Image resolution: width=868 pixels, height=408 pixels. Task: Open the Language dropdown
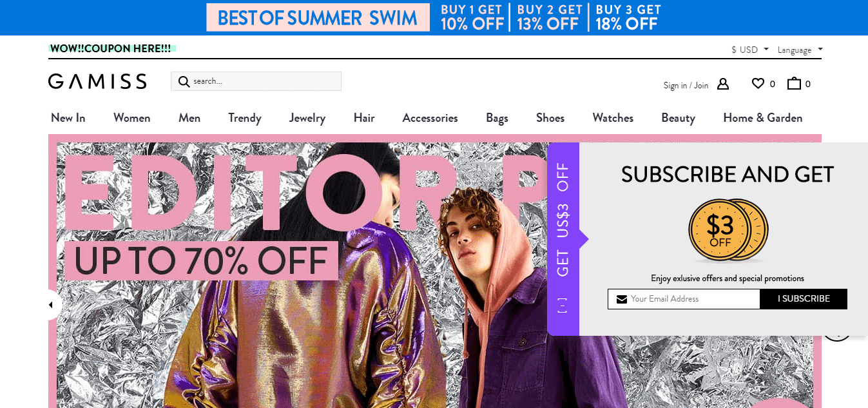(x=800, y=50)
